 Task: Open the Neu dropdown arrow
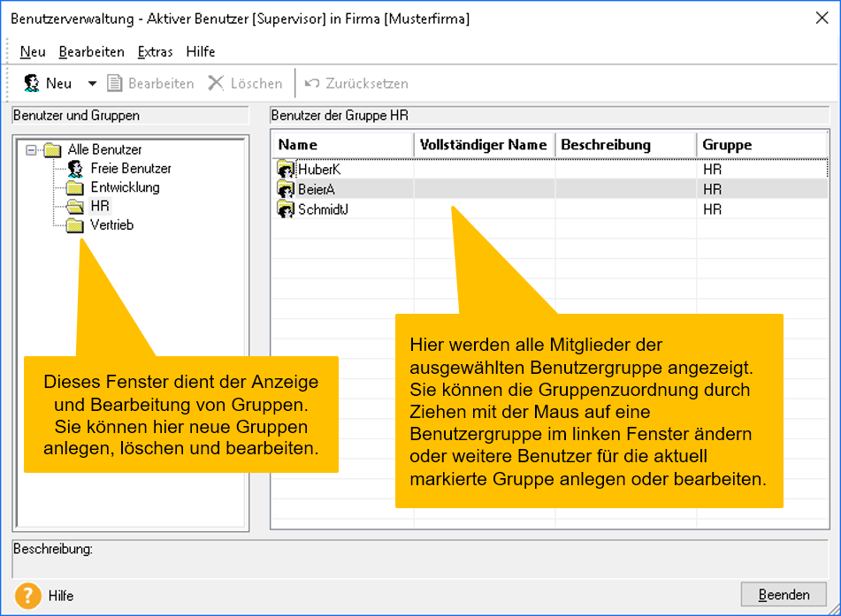pos(92,82)
